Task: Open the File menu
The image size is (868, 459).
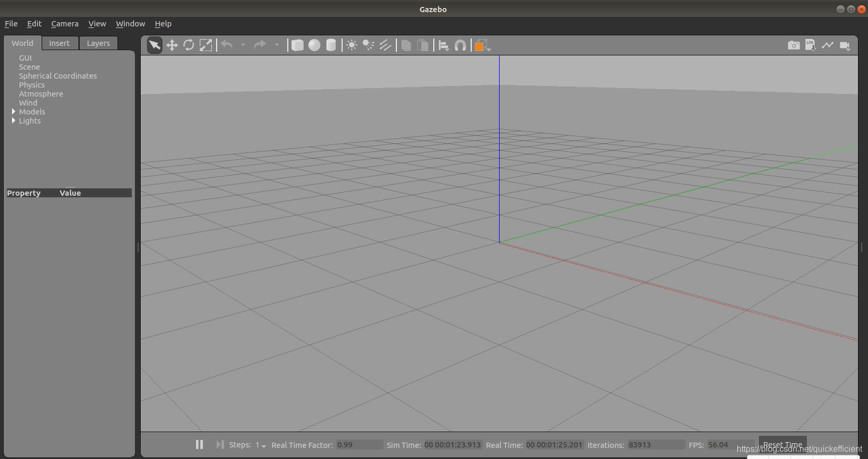Action: click(11, 24)
